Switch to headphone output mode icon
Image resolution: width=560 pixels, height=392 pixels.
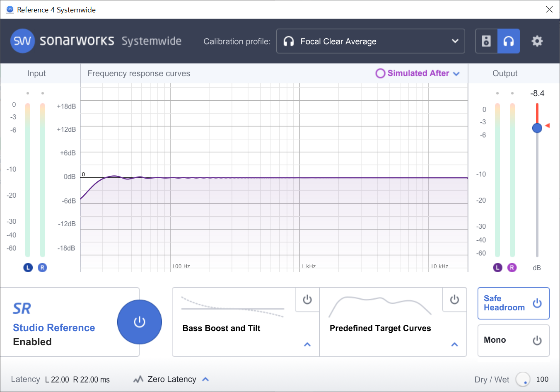tap(509, 41)
